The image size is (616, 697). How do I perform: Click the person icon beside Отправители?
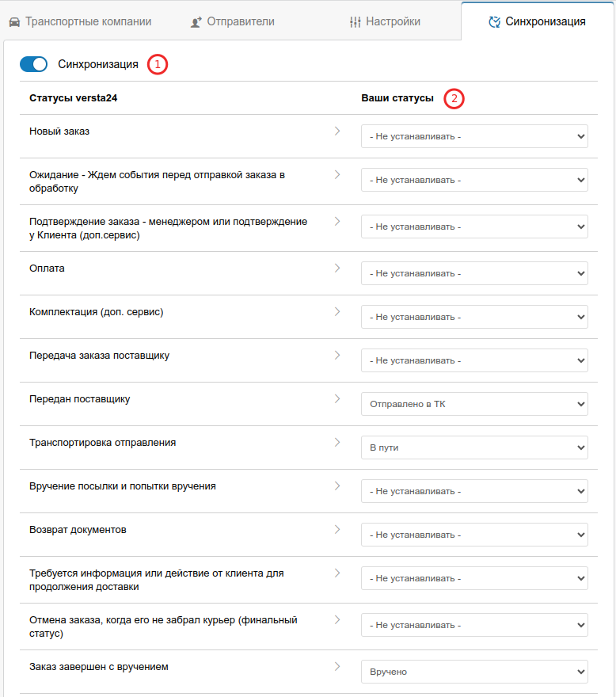(196, 22)
